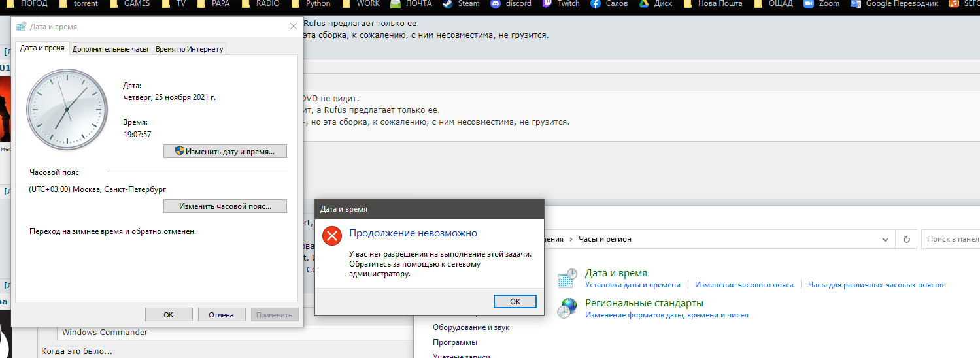Click the Региональные стандарты globe icon
This screenshot has width=980, height=358.
tap(567, 308)
